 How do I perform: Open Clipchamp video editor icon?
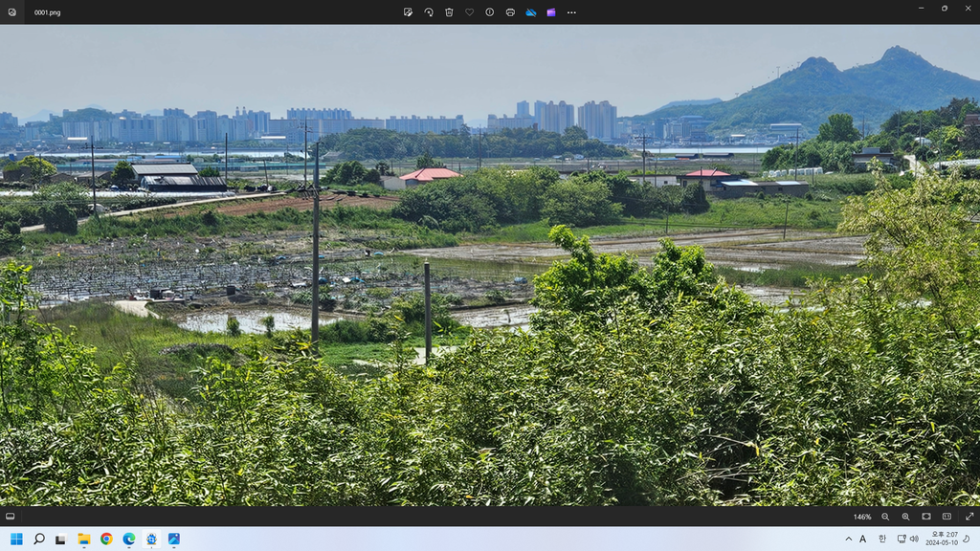tap(551, 11)
